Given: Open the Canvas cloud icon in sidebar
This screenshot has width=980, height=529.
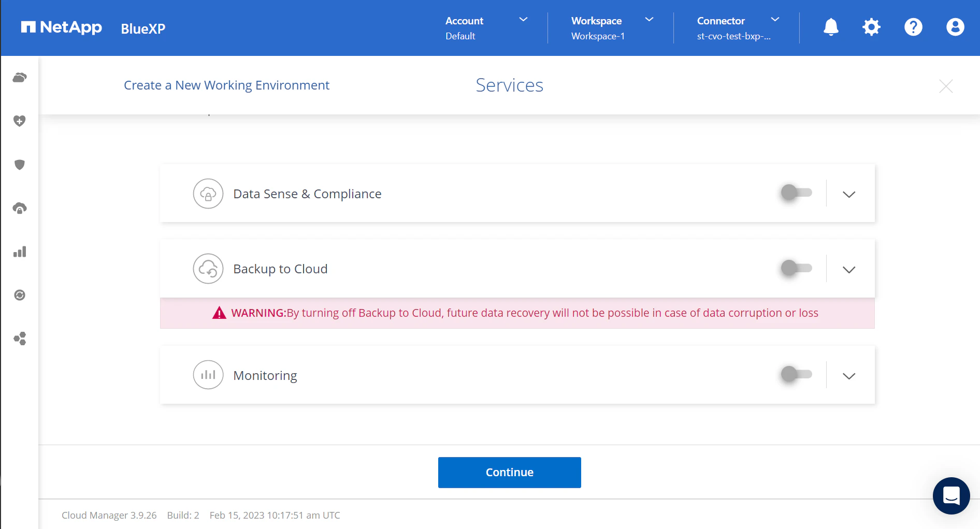Looking at the screenshot, I should (20, 78).
